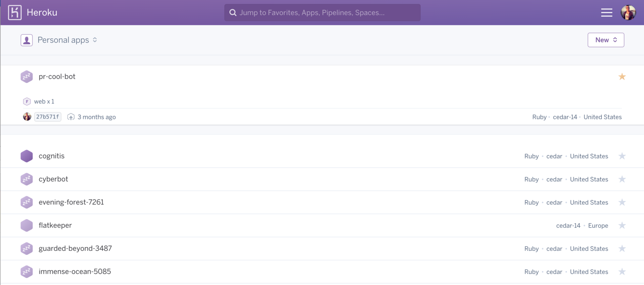
Task: Click the Europe region label for flatkeeper
Action: click(598, 226)
